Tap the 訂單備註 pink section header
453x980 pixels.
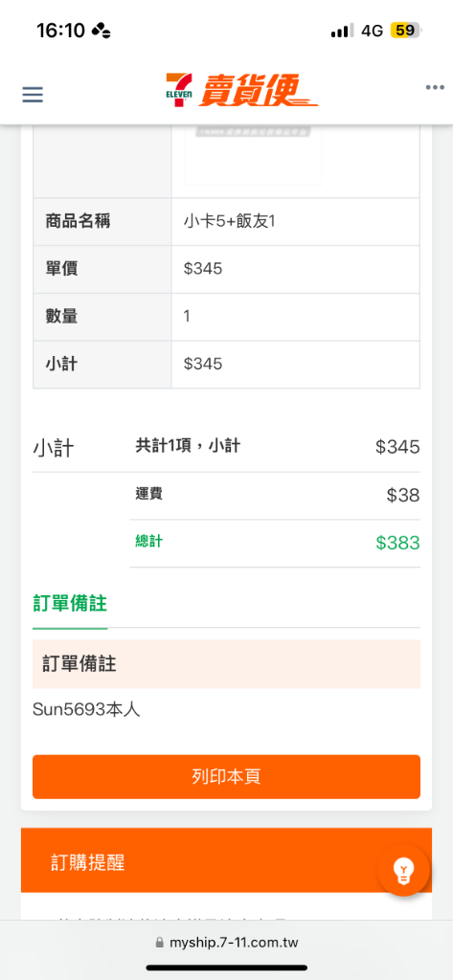point(226,664)
